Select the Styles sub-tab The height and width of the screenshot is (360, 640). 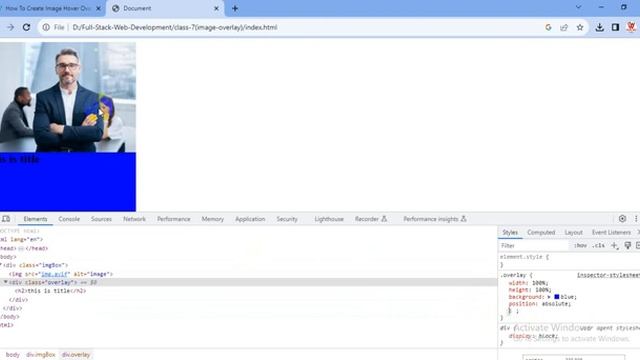[510, 232]
